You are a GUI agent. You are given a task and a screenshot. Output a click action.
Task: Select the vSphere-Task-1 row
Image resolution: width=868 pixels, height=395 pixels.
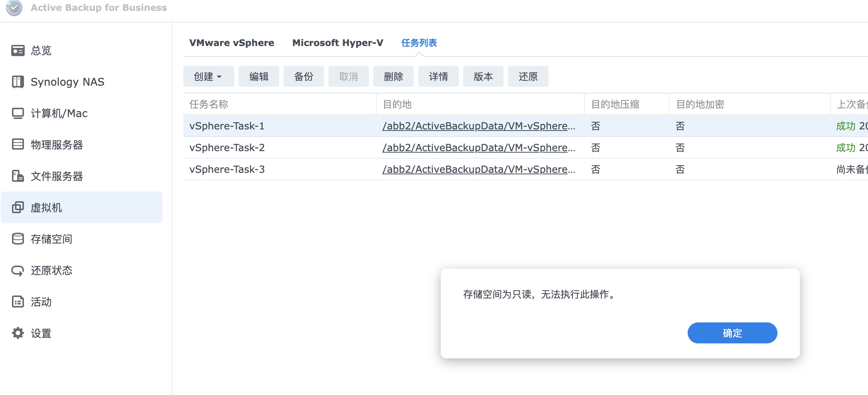click(x=526, y=126)
